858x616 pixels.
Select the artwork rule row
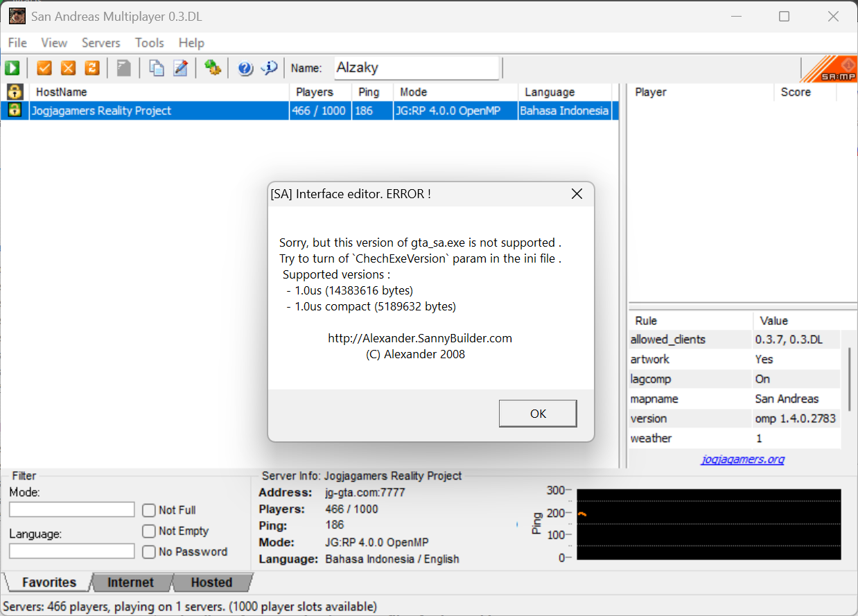coord(735,359)
